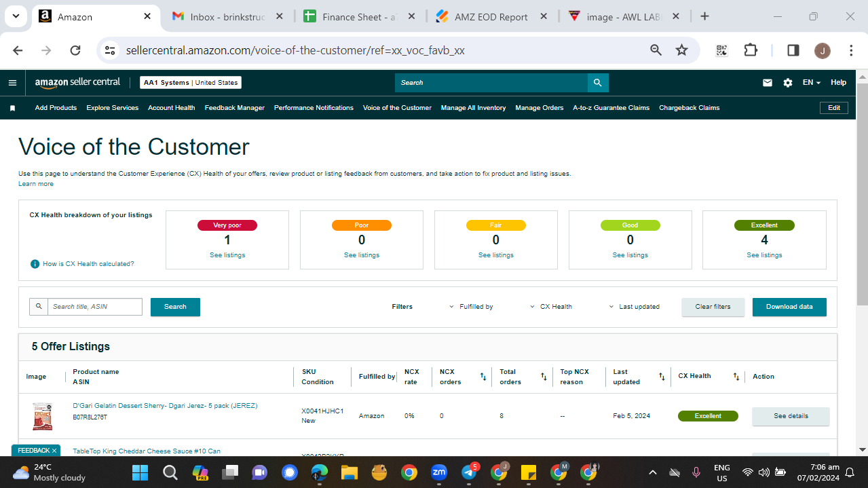The image size is (868, 488).
Task: Open Zoom from the taskbar
Action: (438, 472)
